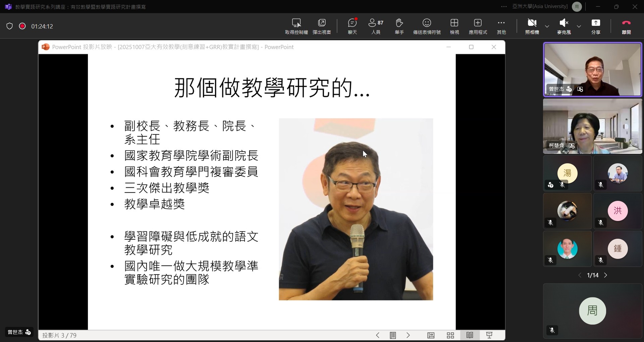Open the view layout options
Image resolution: width=644 pixels, height=342 pixels.
coord(454,26)
